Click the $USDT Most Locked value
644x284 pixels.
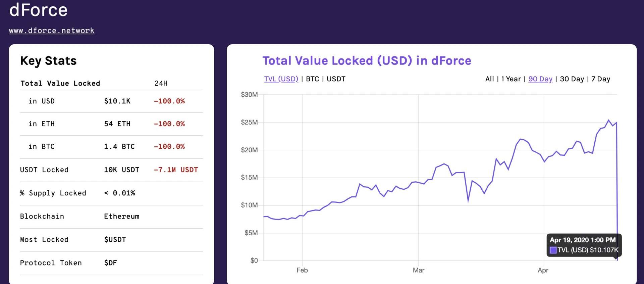[x=115, y=240]
